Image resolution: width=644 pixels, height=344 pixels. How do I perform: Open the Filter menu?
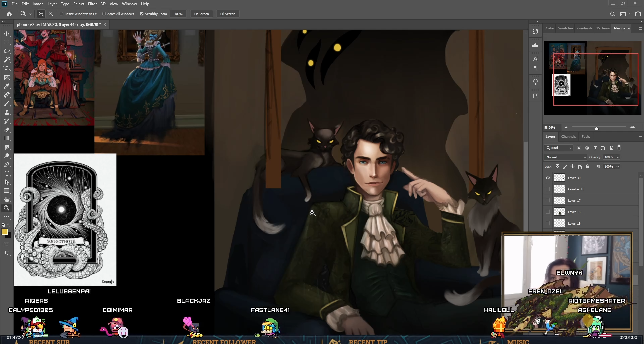[92, 4]
